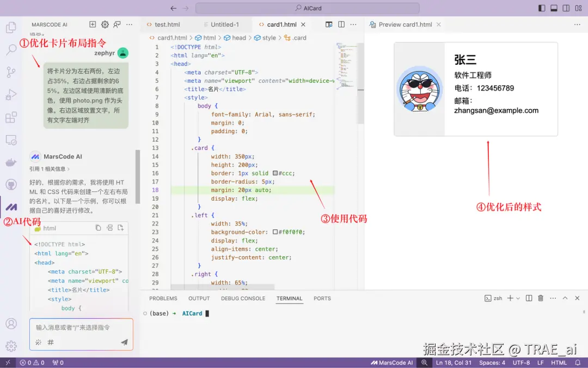The height and width of the screenshot is (368, 588).
Task: Change indentation via Spaces: 4
Action: (x=492, y=363)
